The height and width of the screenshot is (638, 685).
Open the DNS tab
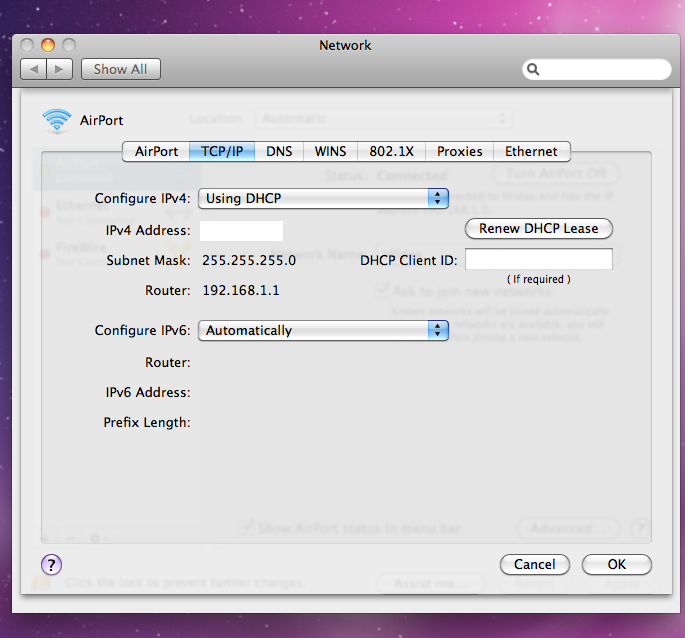[x=279, y=151]
